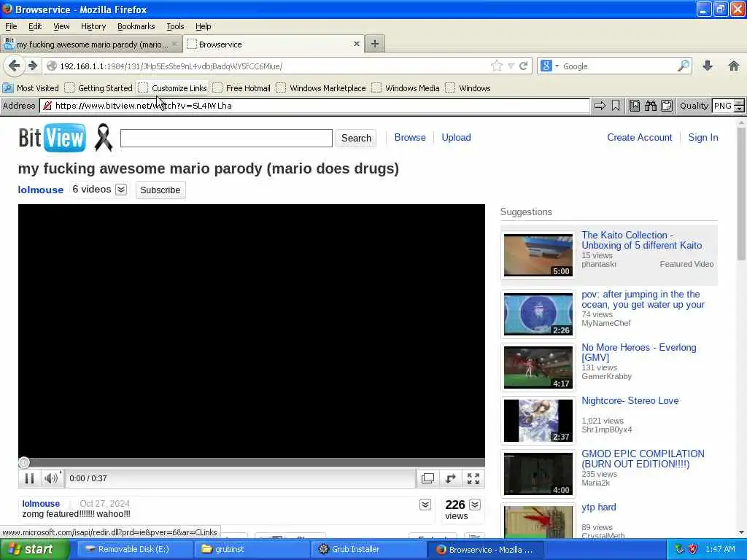Open the History menu
Screen dimensions: 747x560
pos(93,26)
